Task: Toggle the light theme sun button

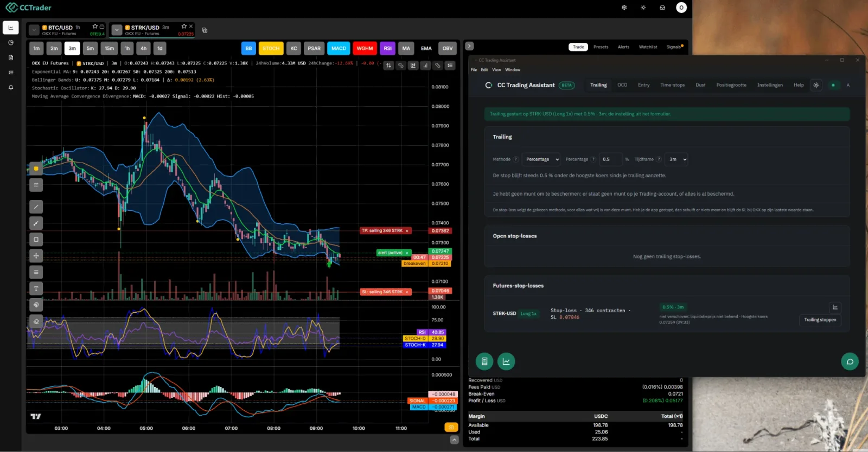Action: 643,8
